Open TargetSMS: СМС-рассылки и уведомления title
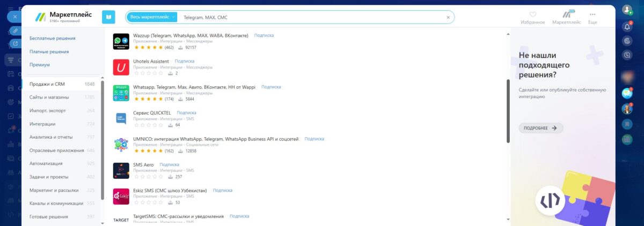 point(178,216)
